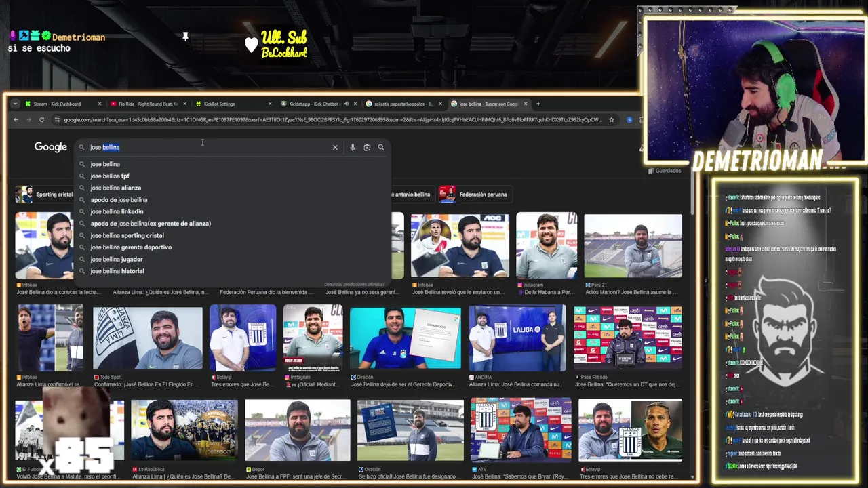Open Instagram 'De la Habana a Per...' image

547,245
